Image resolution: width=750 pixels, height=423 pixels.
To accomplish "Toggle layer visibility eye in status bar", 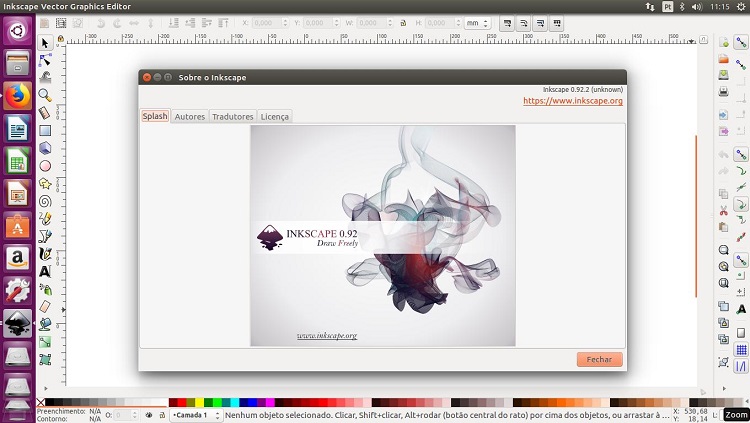I will (x=149, y=415).
